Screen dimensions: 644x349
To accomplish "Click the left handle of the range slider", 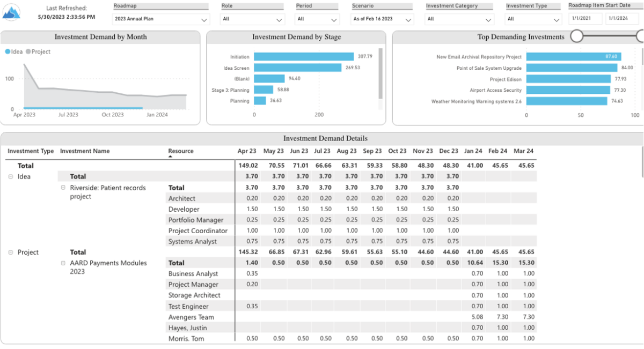I will coord(576,35).
